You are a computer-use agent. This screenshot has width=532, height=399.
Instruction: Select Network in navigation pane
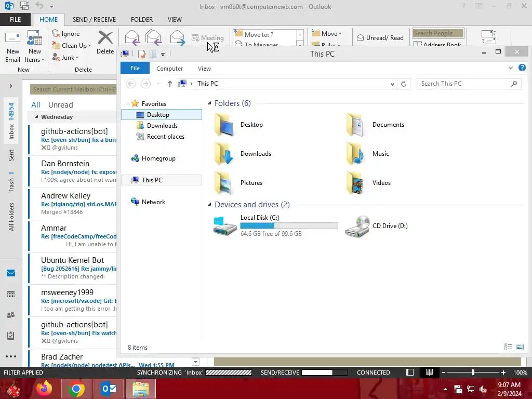click(x=153, y=202)
